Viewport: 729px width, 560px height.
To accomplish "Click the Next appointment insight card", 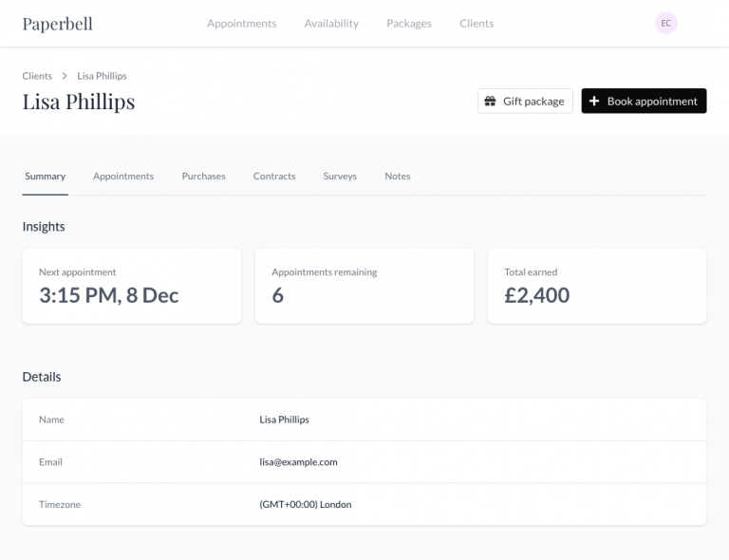I will pos(132,286).
